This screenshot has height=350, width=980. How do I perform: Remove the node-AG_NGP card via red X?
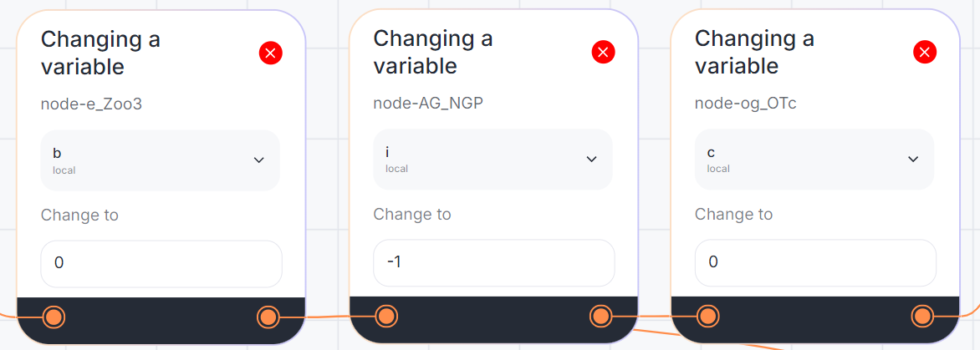pyautogui.click(x=603, y=53)
